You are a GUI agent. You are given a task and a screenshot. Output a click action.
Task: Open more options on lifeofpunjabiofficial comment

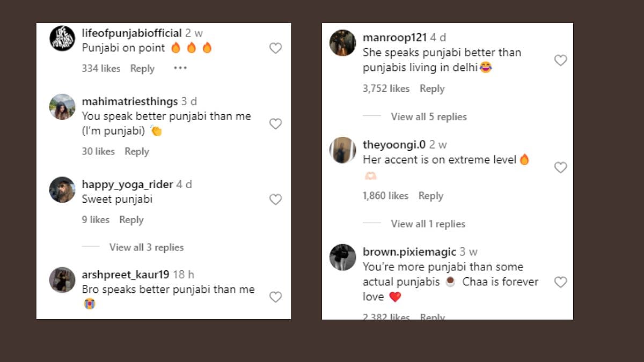180,68
